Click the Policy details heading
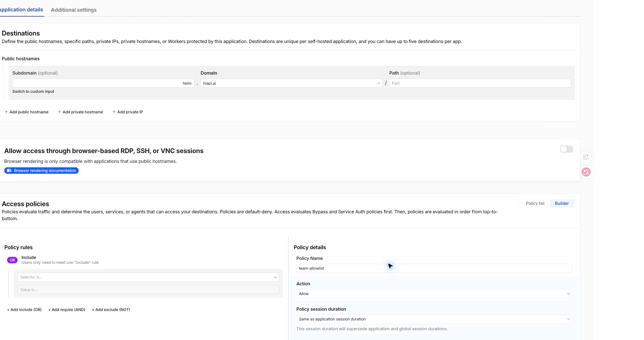Viewport: 644px width, 340px height. [x=310, y=247]
